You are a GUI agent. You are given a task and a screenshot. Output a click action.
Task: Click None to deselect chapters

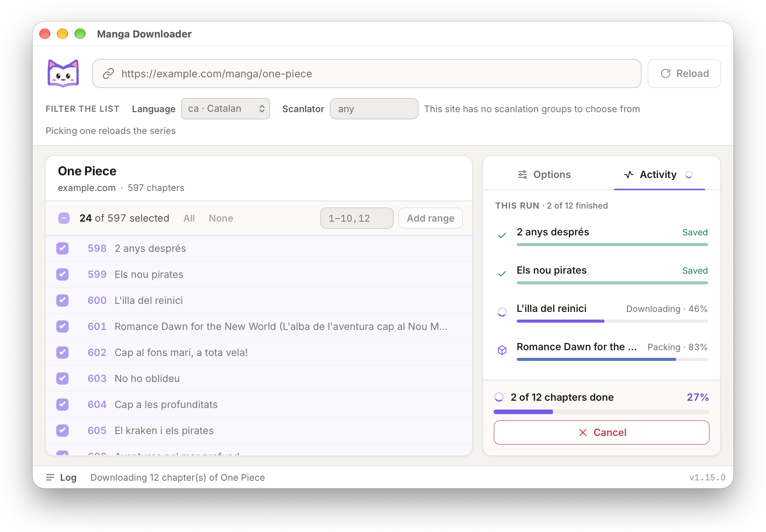click(x=221, y=218)
